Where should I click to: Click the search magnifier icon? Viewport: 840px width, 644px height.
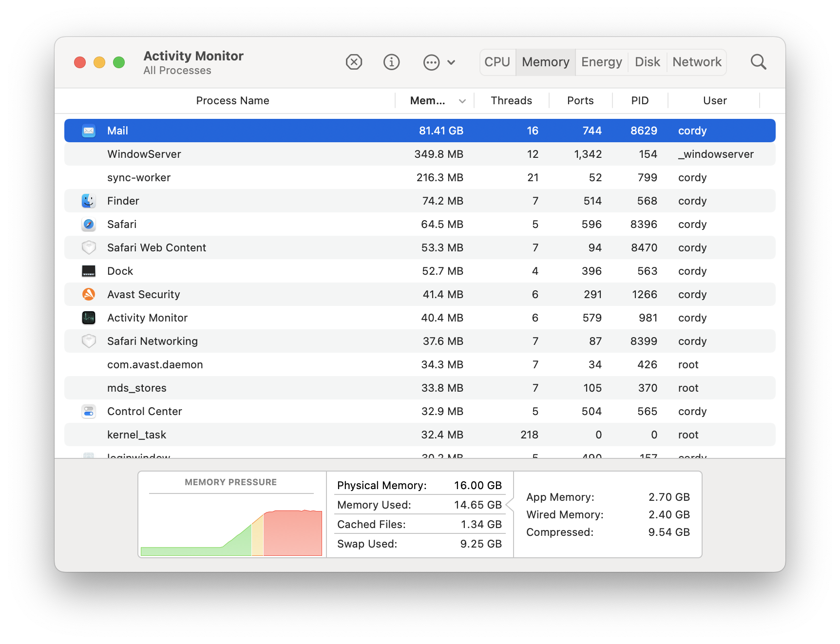[x=758, y=62]
